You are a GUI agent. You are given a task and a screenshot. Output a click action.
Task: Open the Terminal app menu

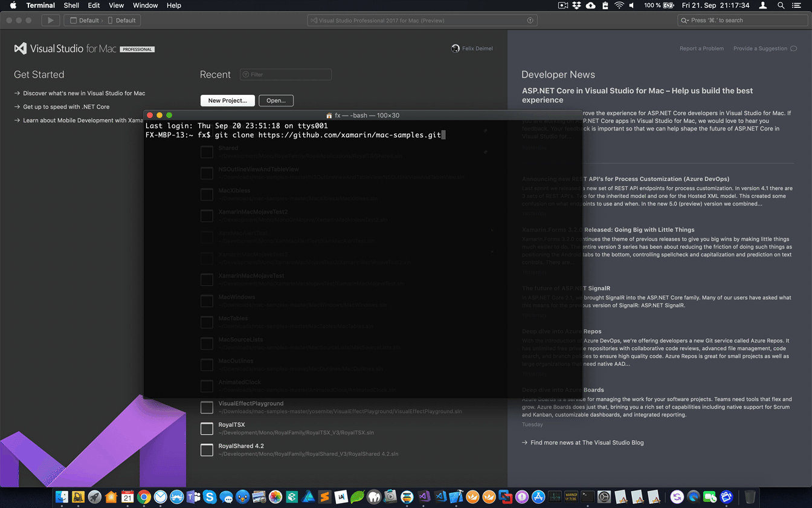tap(40, 5)
